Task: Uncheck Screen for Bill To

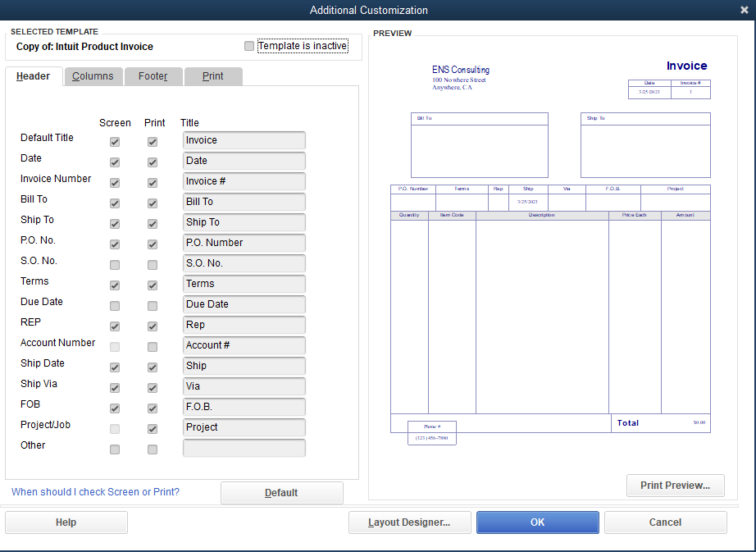Action: point(115,203)
